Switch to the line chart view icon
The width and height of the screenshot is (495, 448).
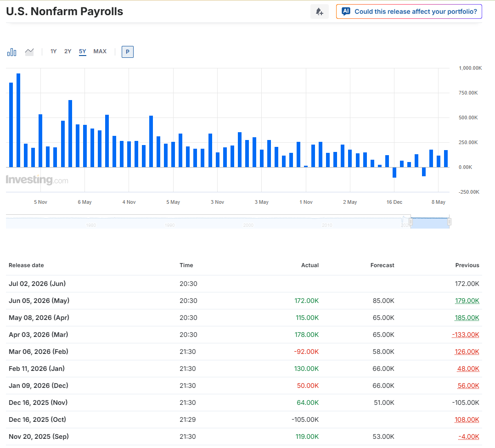point(29,52)
